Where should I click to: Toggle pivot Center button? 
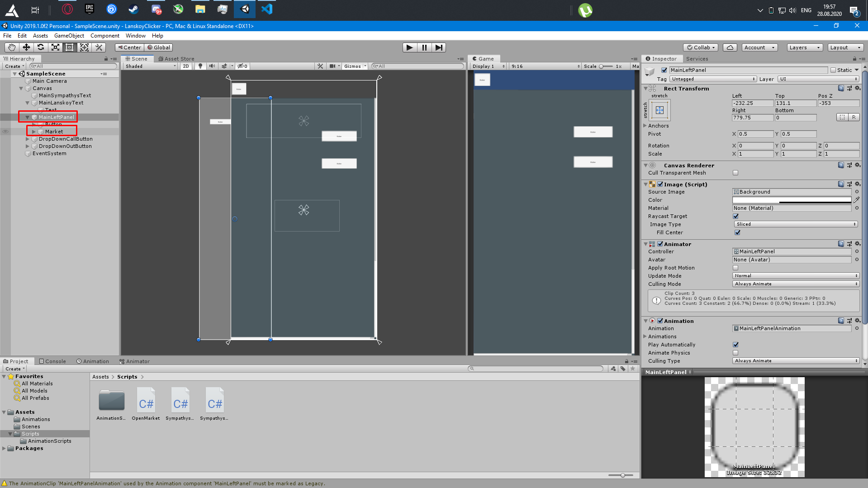(x=129, y=47)
